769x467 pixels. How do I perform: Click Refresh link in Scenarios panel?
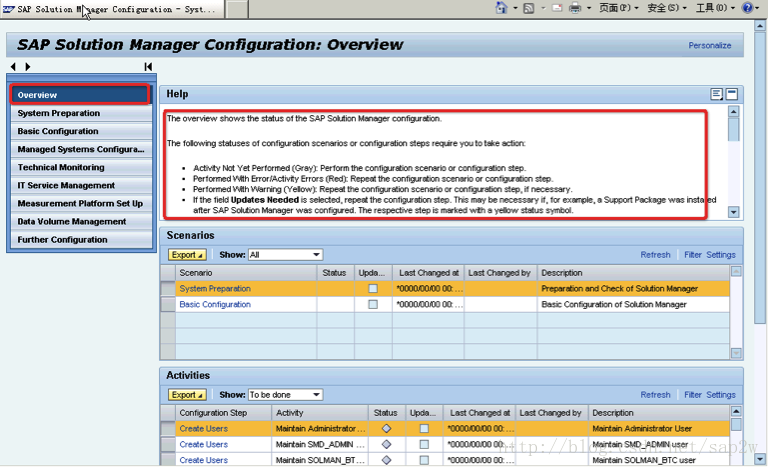(x=655, y=255)
